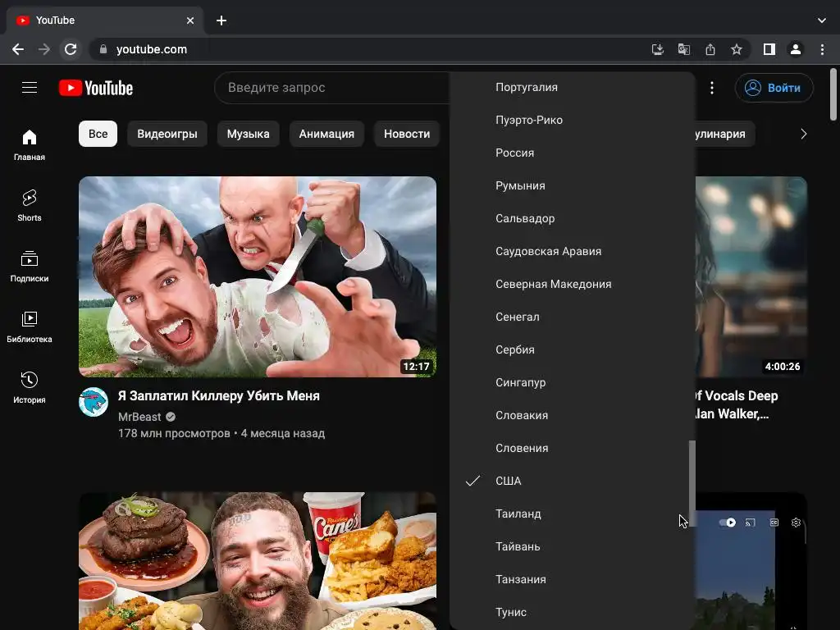Select Танзания in country list

coord(572,579)
